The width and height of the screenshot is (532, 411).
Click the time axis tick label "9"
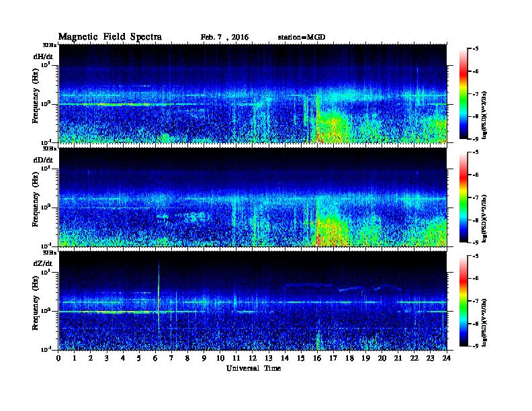(x=204, y=359)
